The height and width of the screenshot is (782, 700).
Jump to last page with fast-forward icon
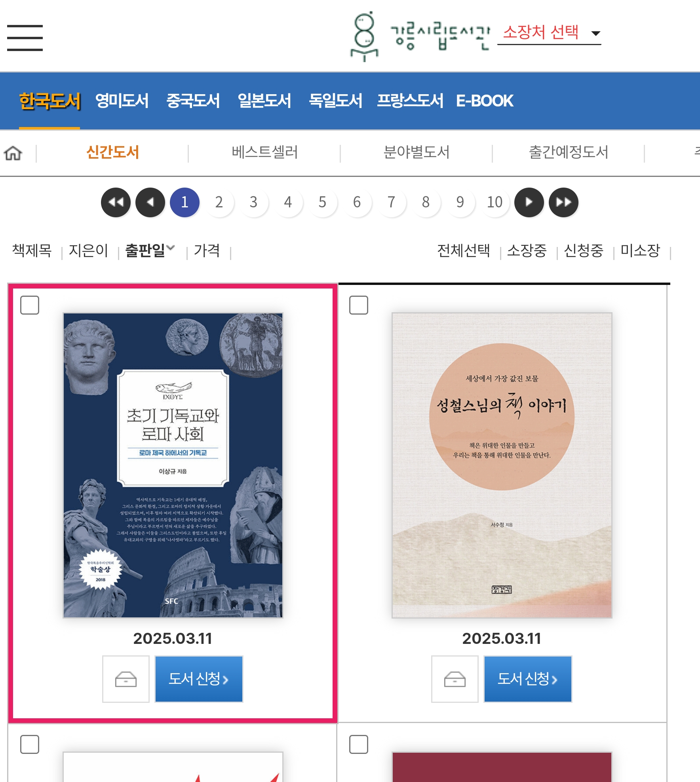click(x=563, y=202)
